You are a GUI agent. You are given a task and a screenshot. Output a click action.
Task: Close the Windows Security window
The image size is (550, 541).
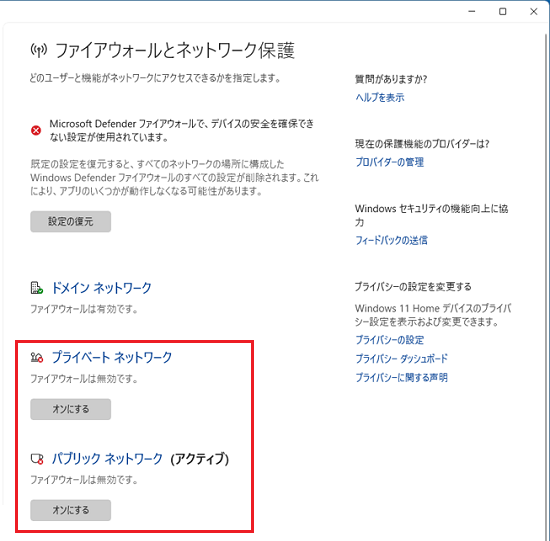click(534, 12)
